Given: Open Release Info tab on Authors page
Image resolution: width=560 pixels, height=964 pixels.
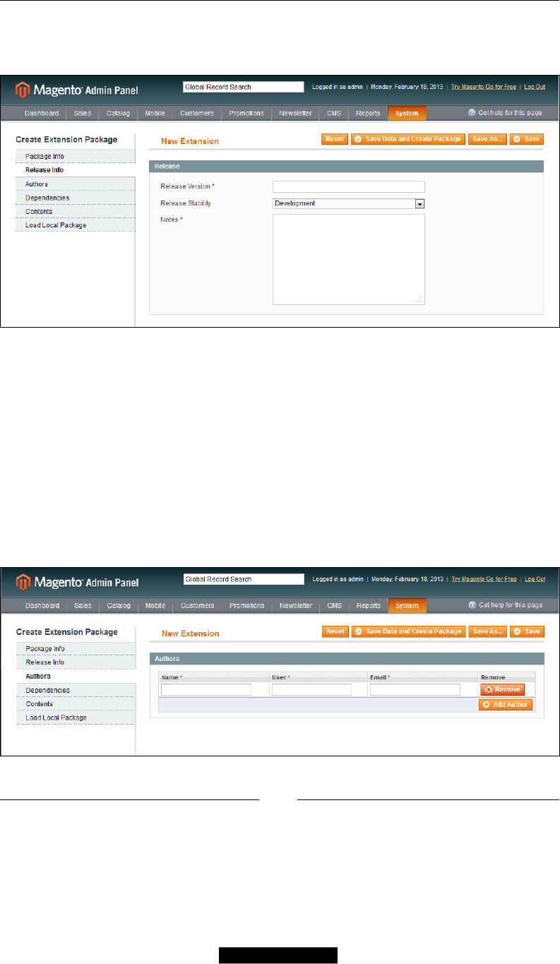Looking at the screenshot, I should coord(76,662).
